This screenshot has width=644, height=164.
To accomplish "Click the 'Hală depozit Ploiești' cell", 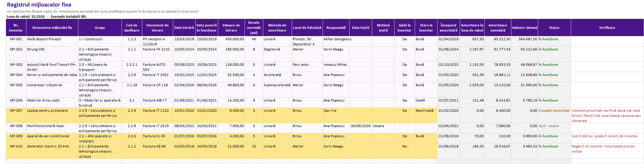I will coord(52,41).
